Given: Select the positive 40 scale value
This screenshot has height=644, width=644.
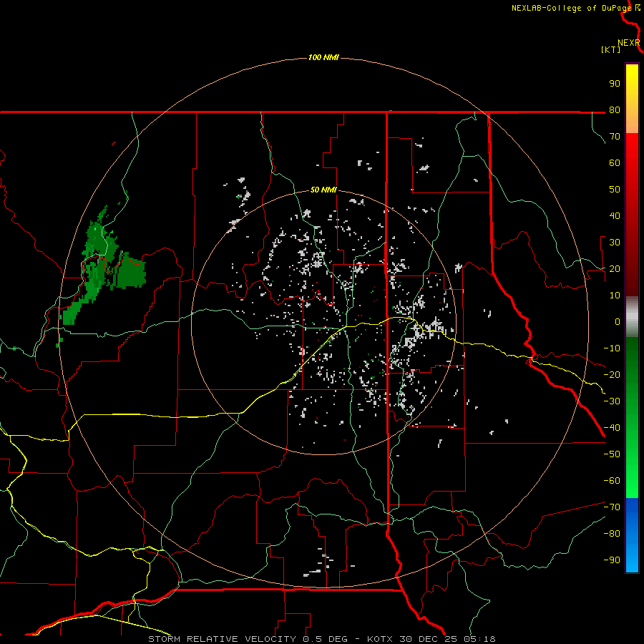Looking at the screenshot, I should [615, 215].
